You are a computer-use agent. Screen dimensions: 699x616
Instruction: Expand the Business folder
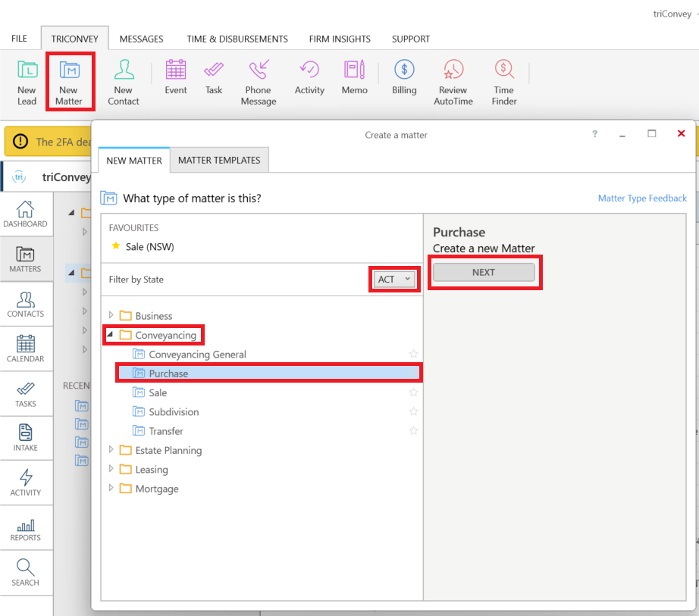111,315
